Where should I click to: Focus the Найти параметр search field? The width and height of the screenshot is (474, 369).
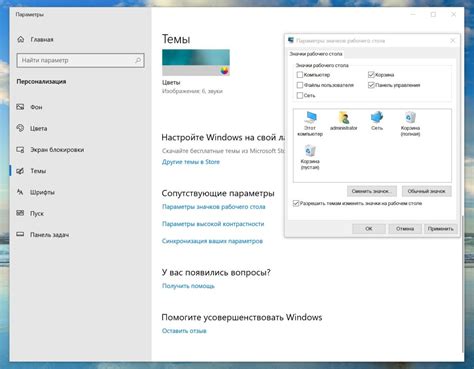click(80, 60)
